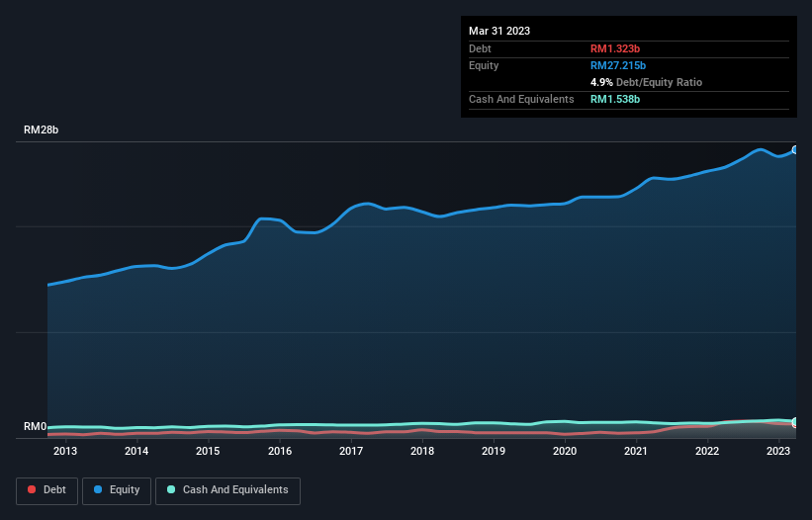The height and width of the screenshot is (520, 812).
Task: Click the 2013 x-axis label
Action: click(x=65, y=452)
